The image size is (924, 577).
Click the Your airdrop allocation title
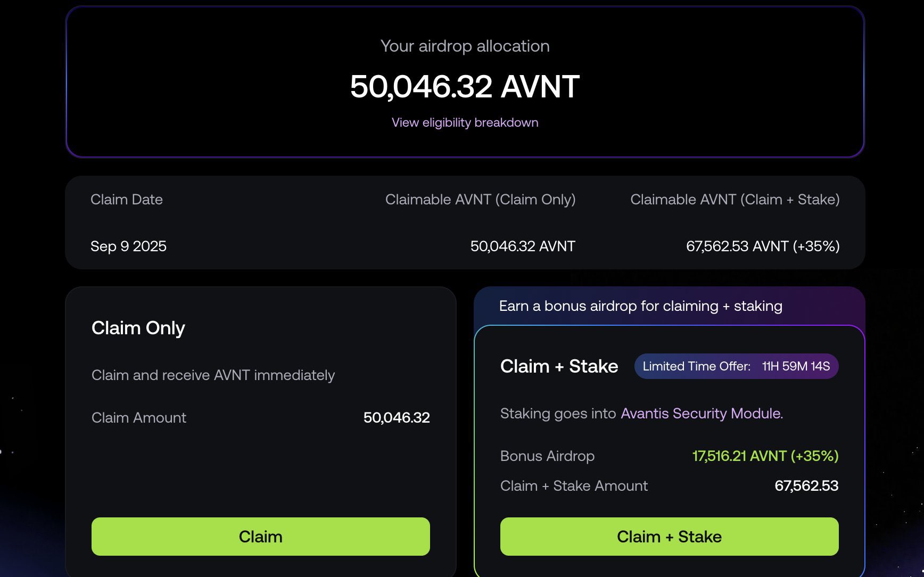464,46
